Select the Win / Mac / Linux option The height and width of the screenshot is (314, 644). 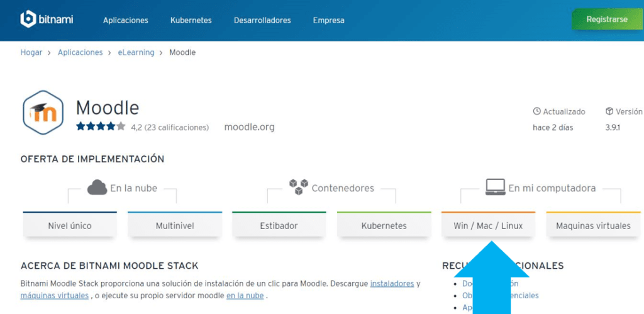(488, 225)
